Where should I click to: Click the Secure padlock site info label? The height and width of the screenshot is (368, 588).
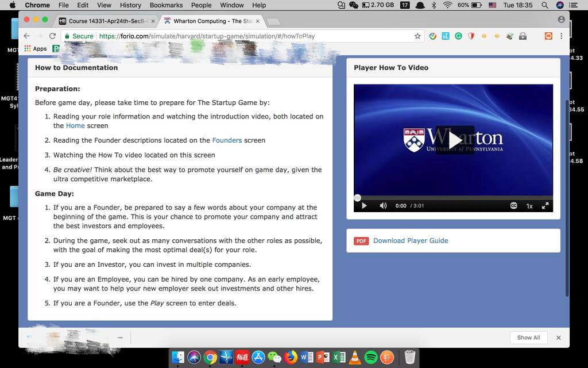pyautogui.click(x=79, y=36)
